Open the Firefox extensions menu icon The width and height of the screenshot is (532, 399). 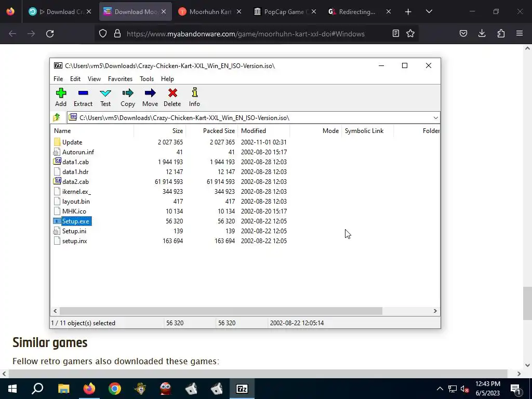(x=501, y=33)
